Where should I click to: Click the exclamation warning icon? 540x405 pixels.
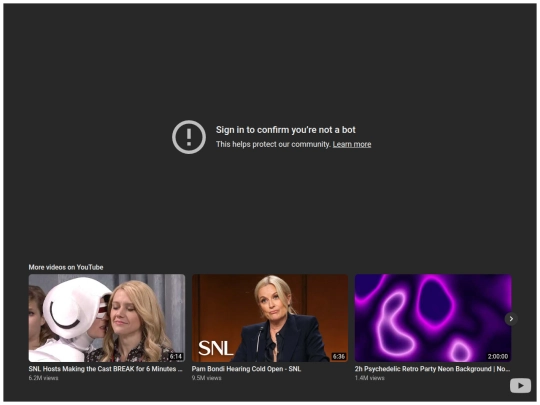point(189,137)
